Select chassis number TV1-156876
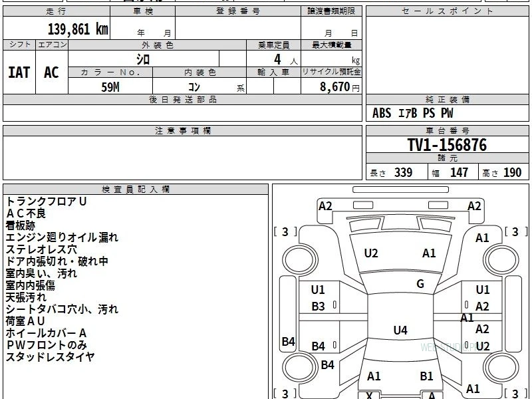This screenshot has height=399, width=532. pyautogui.click(x=447, y=145)
